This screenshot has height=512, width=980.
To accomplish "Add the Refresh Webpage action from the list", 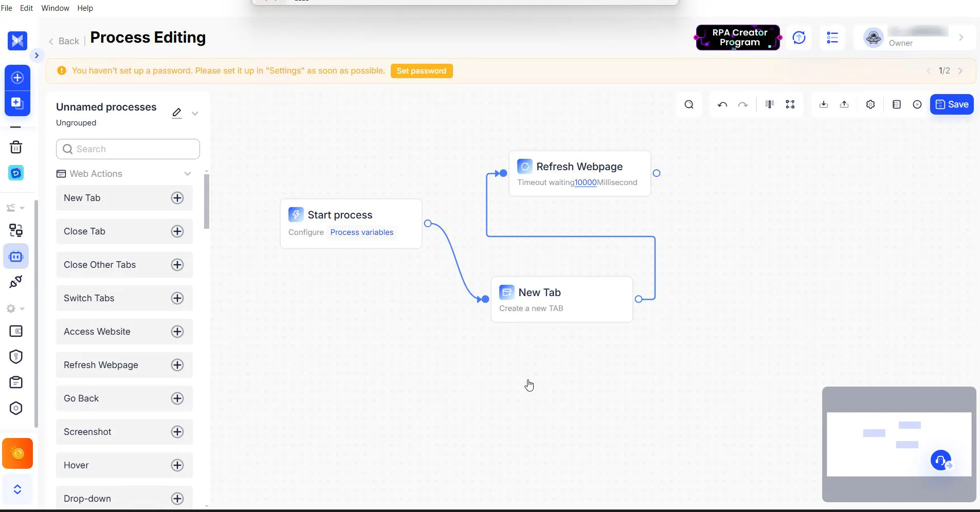I will click(x=177, y=365).
